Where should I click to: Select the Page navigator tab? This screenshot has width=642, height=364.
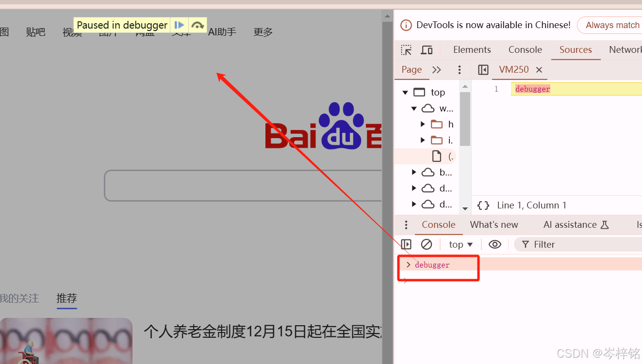[412, 69]
